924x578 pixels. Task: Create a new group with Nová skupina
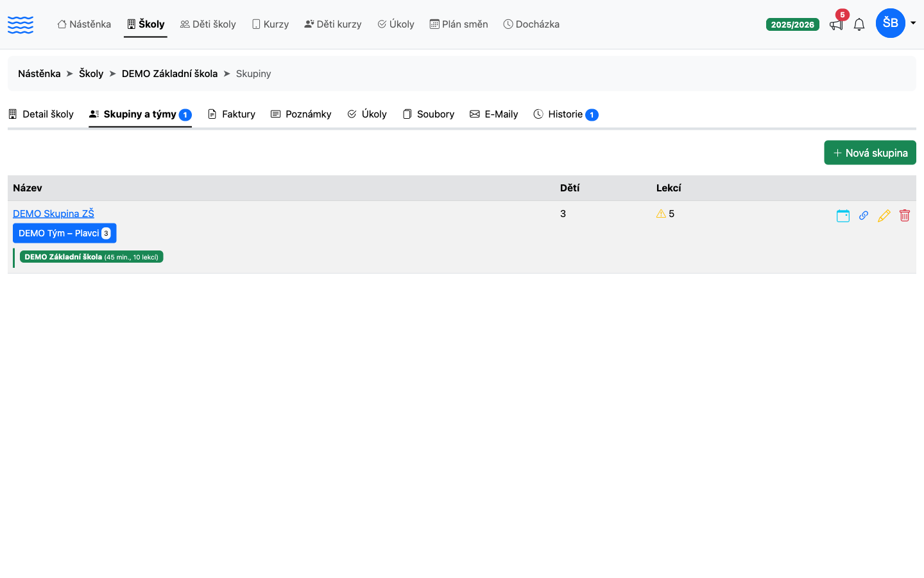870,153
